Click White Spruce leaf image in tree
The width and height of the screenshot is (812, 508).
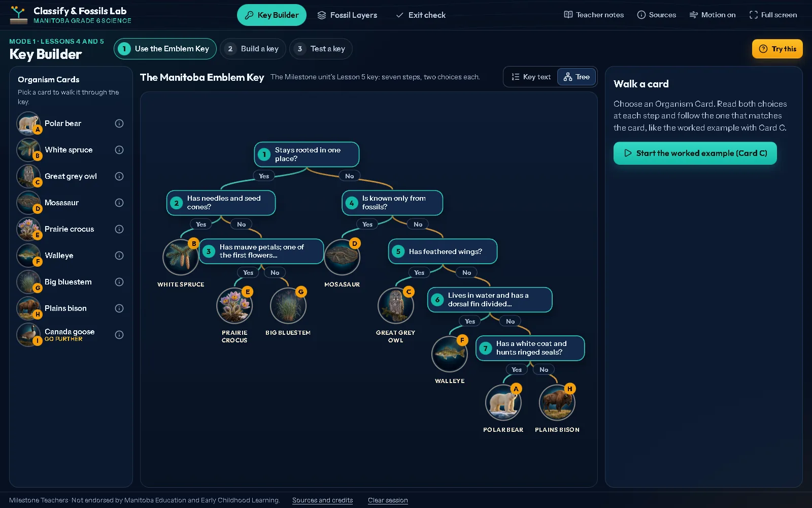coord(181,257)
